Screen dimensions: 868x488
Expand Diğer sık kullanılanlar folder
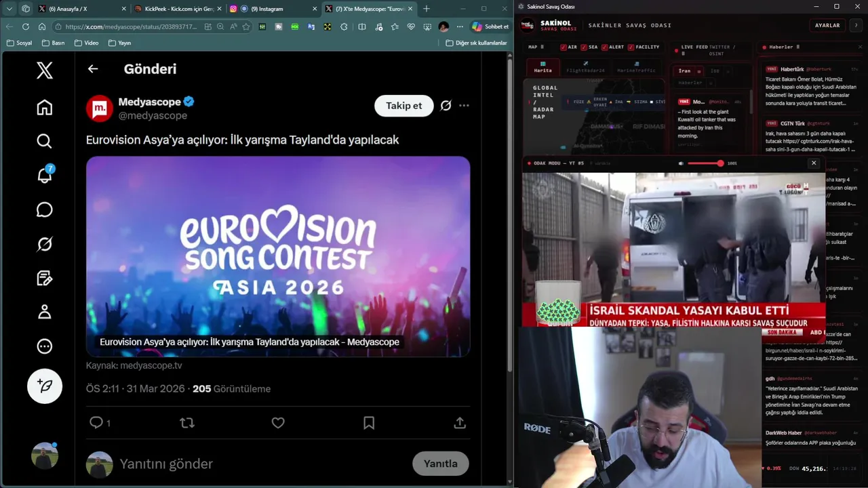(477, 43)
